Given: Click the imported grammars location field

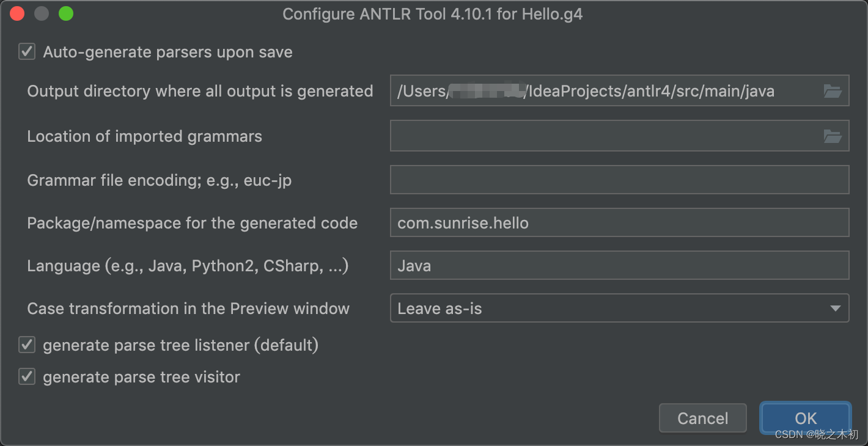Looking at the screenshot, I should (x=605, y=136).
